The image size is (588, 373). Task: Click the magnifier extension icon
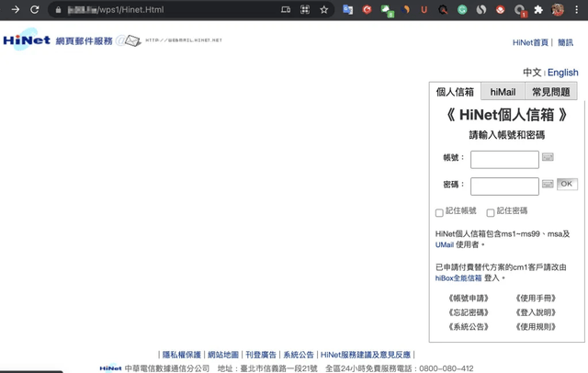tap(443, 10)
